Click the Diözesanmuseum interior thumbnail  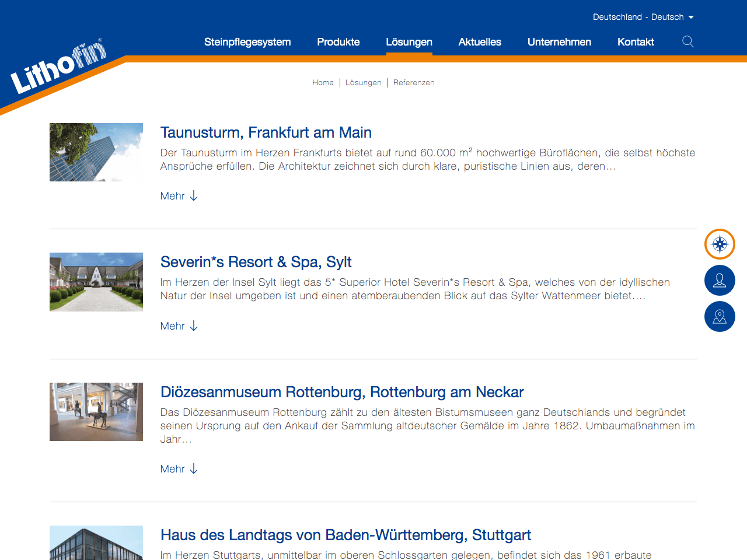coord(96,412)
